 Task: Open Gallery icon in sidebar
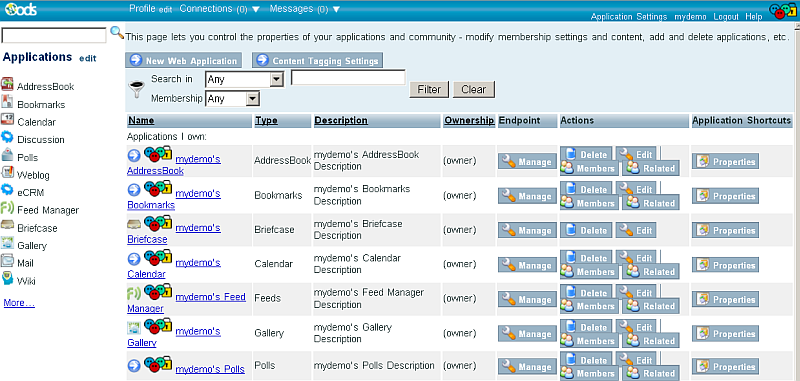click(x=7, y=243)
